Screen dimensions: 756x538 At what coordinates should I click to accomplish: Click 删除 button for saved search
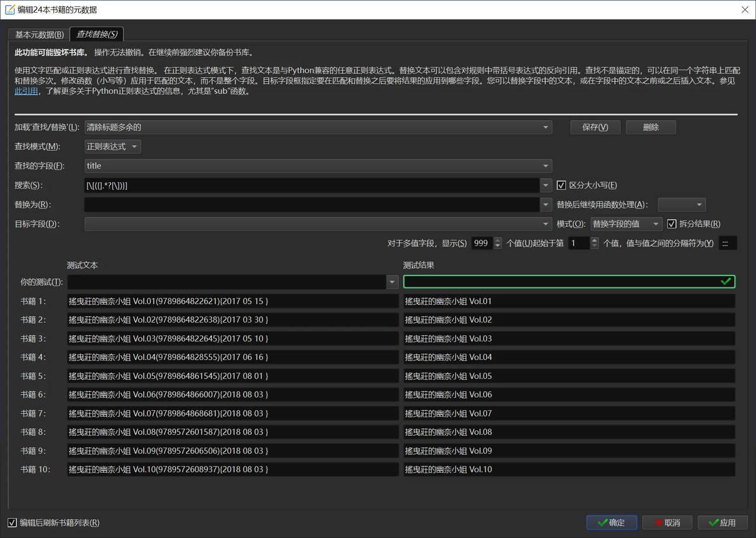tap(651, 127)
